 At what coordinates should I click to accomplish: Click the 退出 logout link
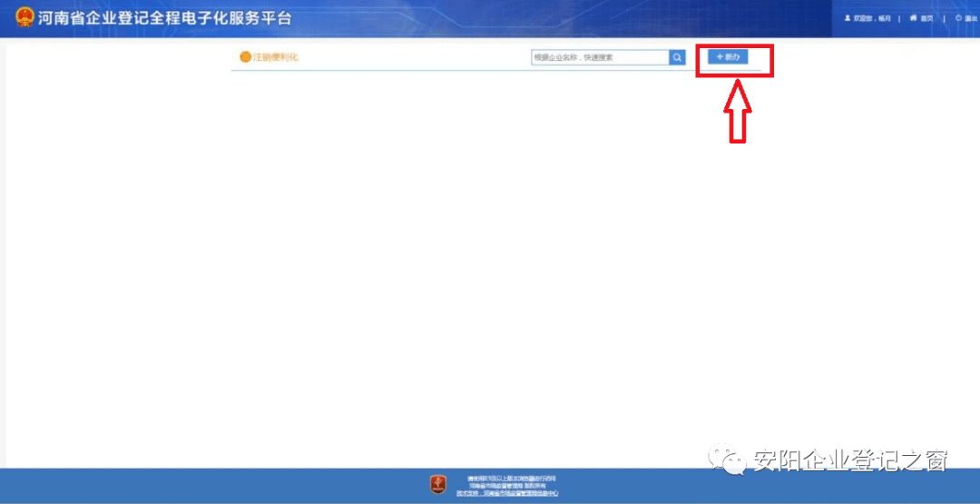[966, 18]
